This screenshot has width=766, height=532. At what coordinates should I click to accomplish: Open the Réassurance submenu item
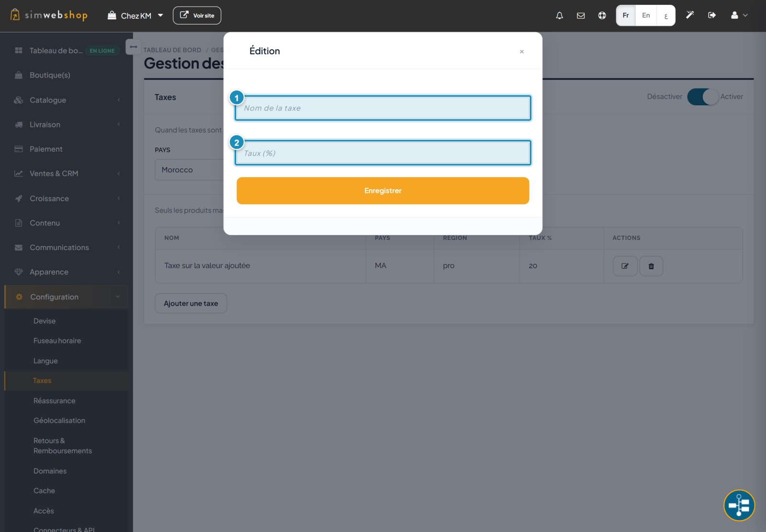[x=54, y=401]
